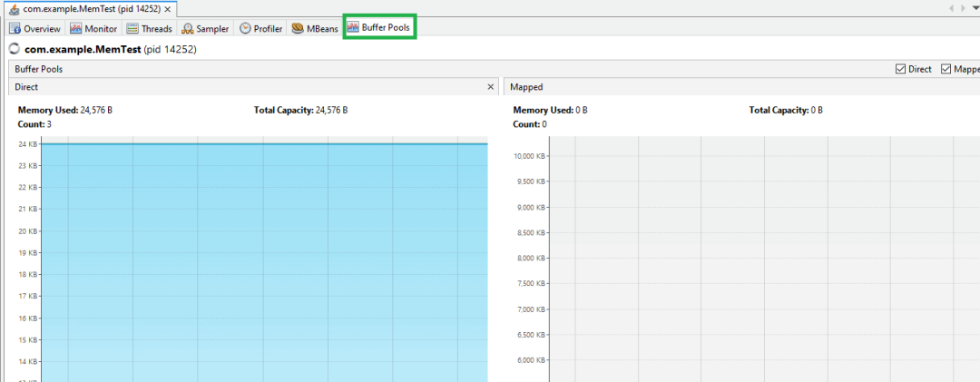Click the Mapped Total Capacity 0 B text
980x382 pixels.
pos(786,110)
